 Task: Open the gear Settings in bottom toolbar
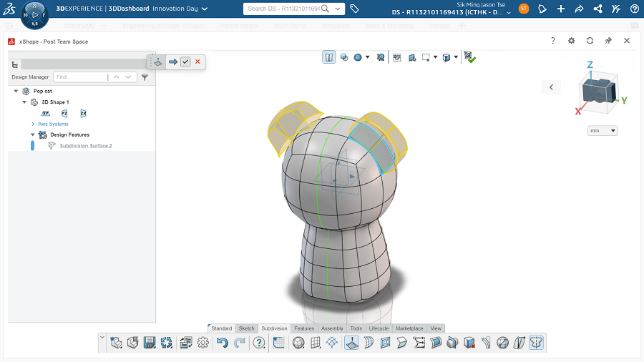point(203,343)
